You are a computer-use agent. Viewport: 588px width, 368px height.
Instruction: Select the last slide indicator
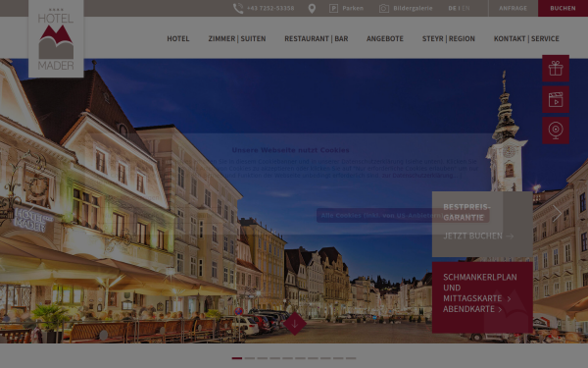pos(351,358)
